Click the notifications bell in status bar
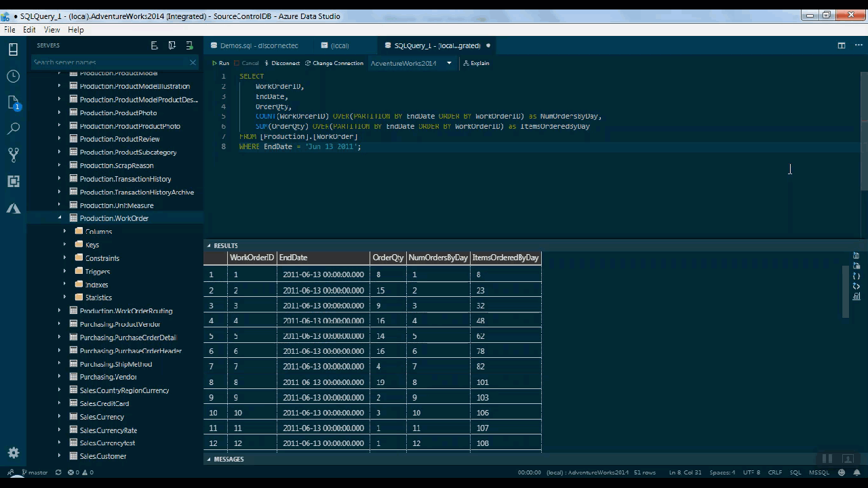 (x=856, y=472)
